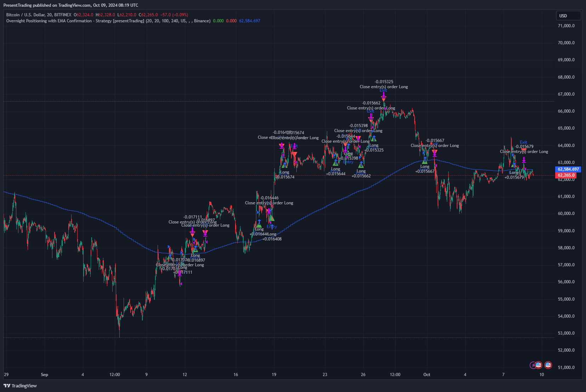Click the 71,000.0 tick on the price axis
Screen dimensions: 586x392
pos(566,25)
